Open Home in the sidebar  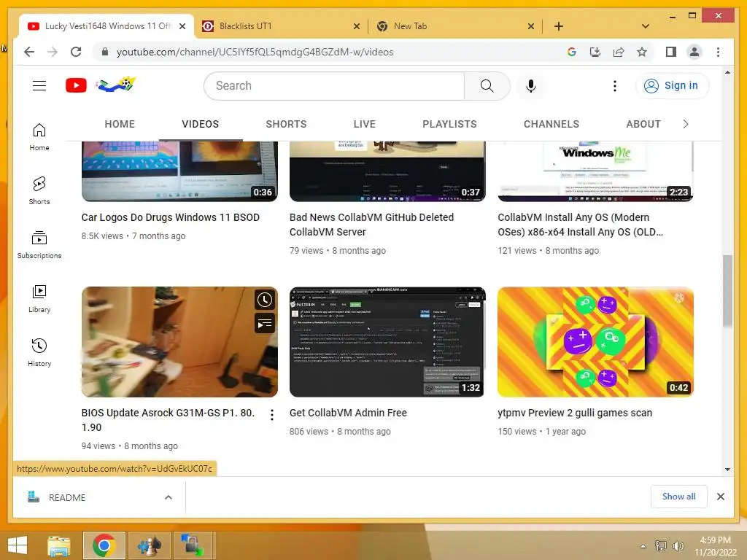[39, 137]
